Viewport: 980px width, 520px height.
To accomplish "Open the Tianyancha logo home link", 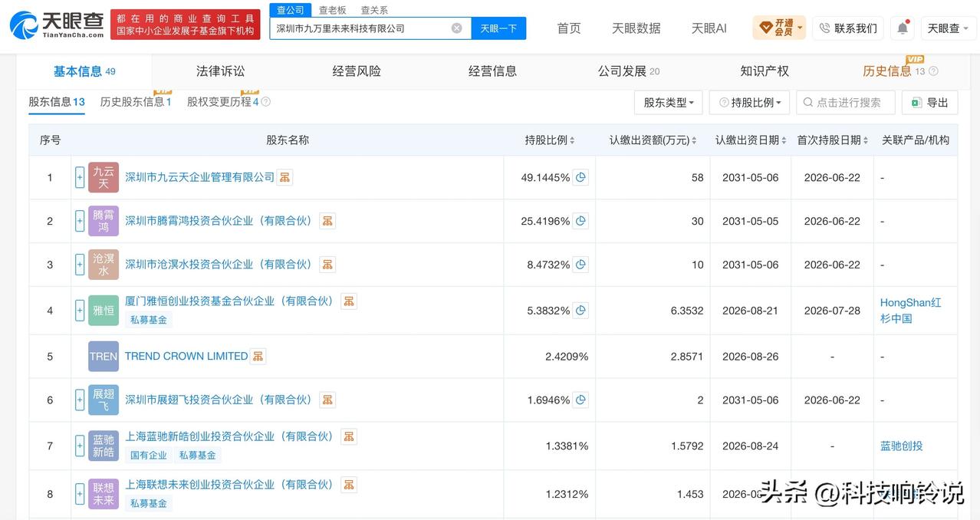I will pyautogui.click(x=57, y=25).
